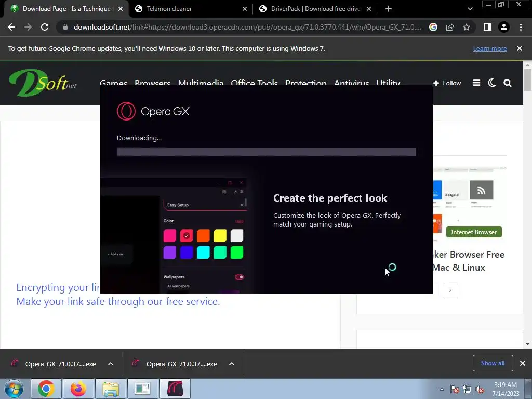The height and width of the screenshot is (399, 532).
Task: Switch to Telamon cleaner tab
Action: (190, 9)
